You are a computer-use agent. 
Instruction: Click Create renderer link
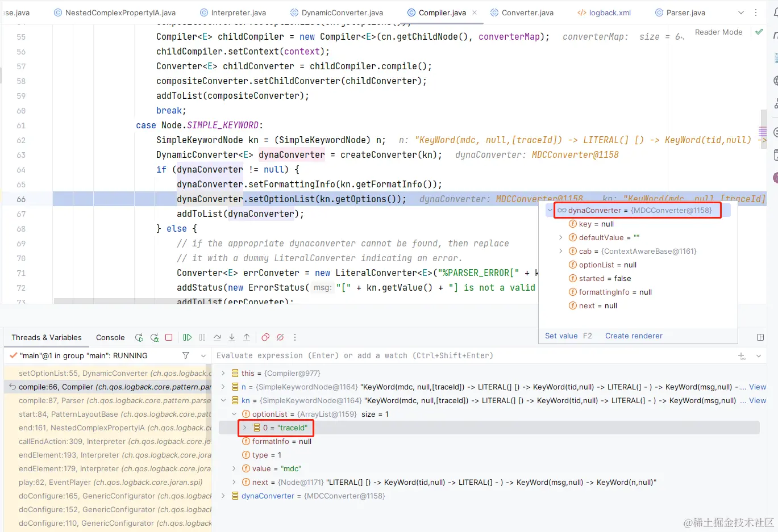click(634, 336)
